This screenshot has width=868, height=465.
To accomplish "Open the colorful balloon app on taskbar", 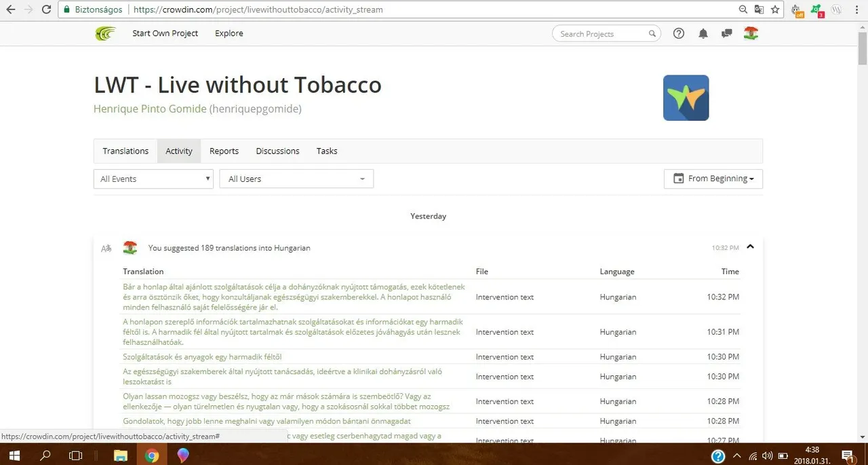I will click(182, 455).
